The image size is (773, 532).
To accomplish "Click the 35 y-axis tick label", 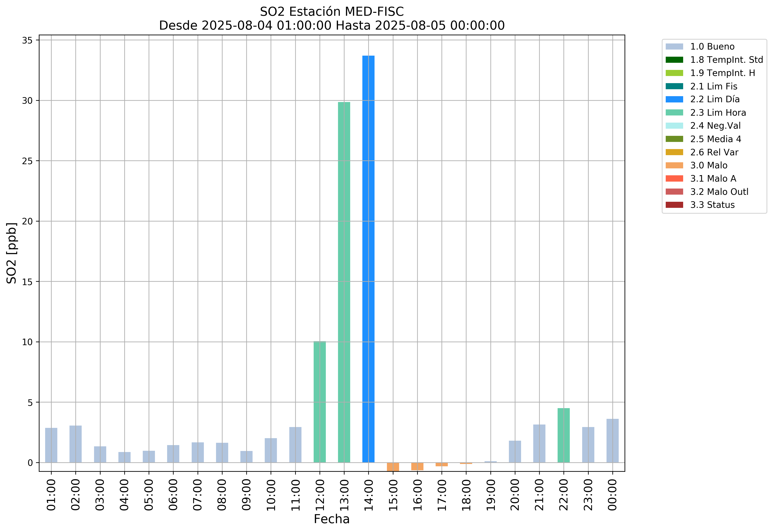I will coord(27,40).
